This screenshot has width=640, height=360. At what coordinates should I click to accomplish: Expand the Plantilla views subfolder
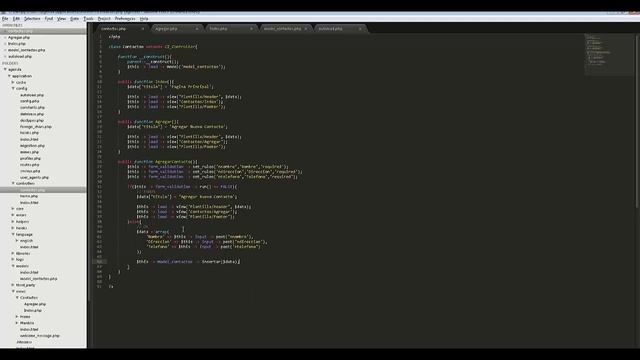coord(17,323)
